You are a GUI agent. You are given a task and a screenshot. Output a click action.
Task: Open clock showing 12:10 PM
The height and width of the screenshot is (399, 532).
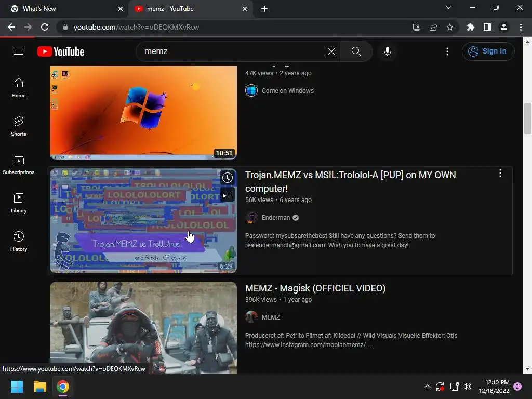tap(494, 387)
